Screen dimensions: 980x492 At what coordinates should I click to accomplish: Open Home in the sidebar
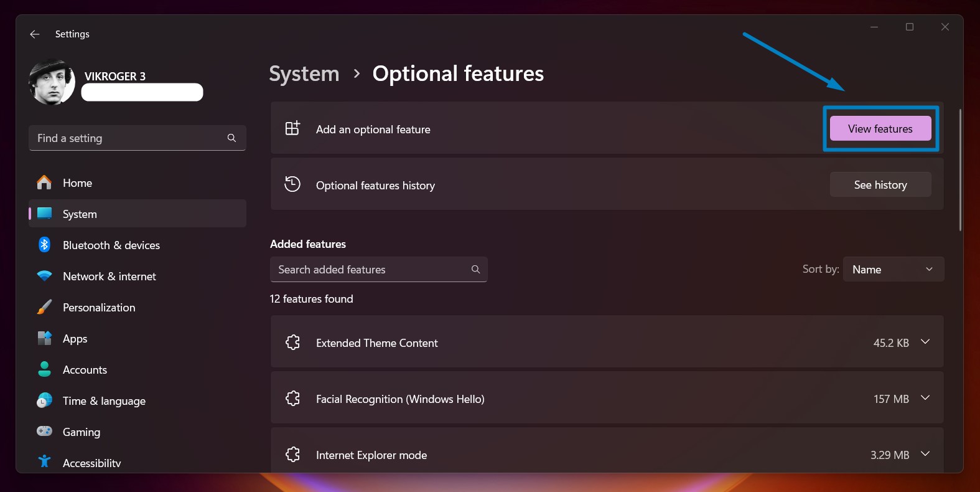coord(138,183)
